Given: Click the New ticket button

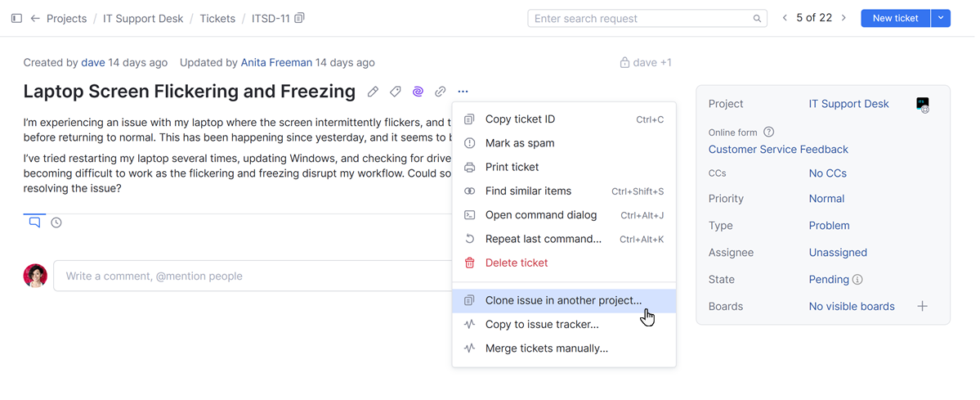Looking at the screenshot, I should [895, 18].
